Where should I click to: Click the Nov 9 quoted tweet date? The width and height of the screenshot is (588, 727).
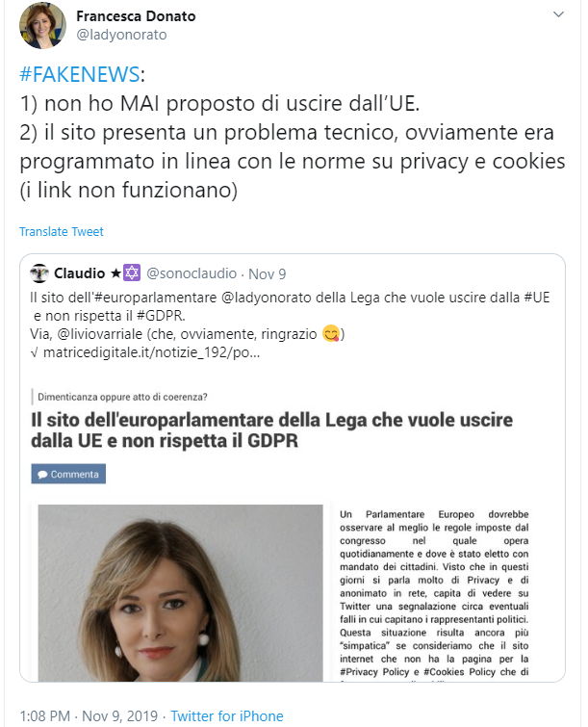(x=268, y=274)
